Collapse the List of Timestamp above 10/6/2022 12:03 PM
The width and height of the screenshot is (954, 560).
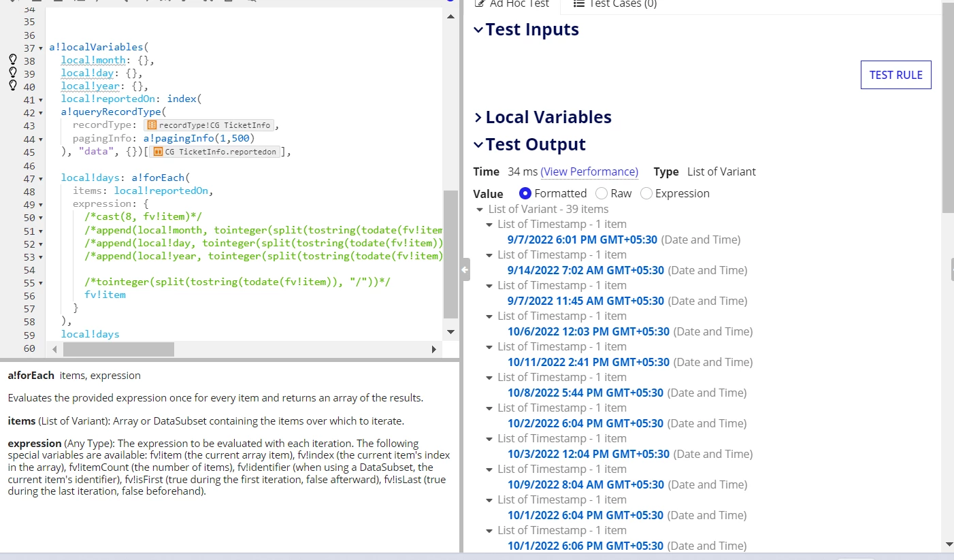(489, 316)
